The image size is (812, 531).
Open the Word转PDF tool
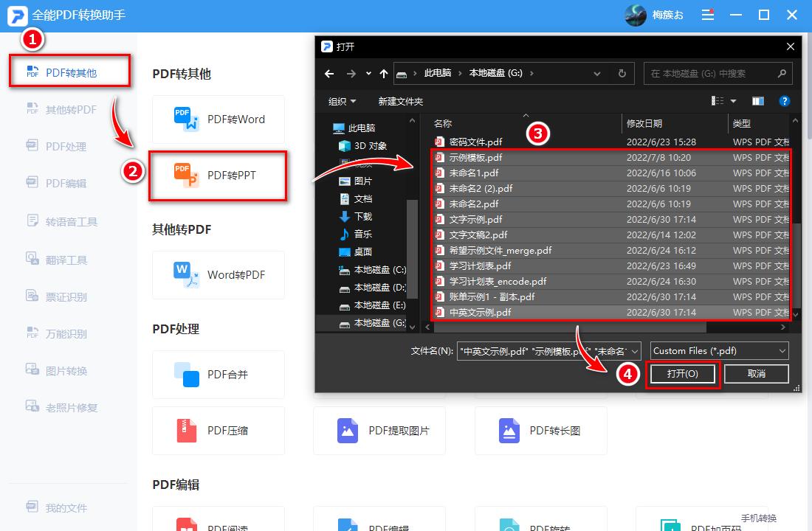click(218, 275)
